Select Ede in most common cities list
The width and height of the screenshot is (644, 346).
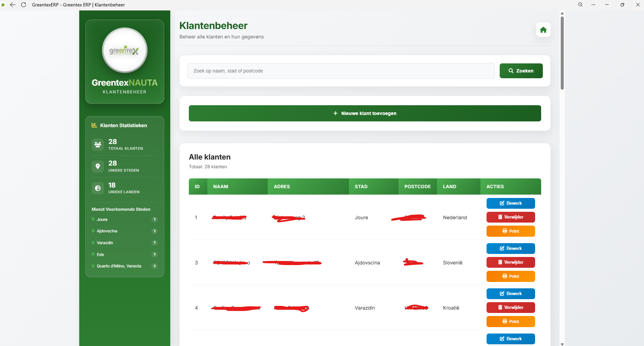(x=124, y=255)
